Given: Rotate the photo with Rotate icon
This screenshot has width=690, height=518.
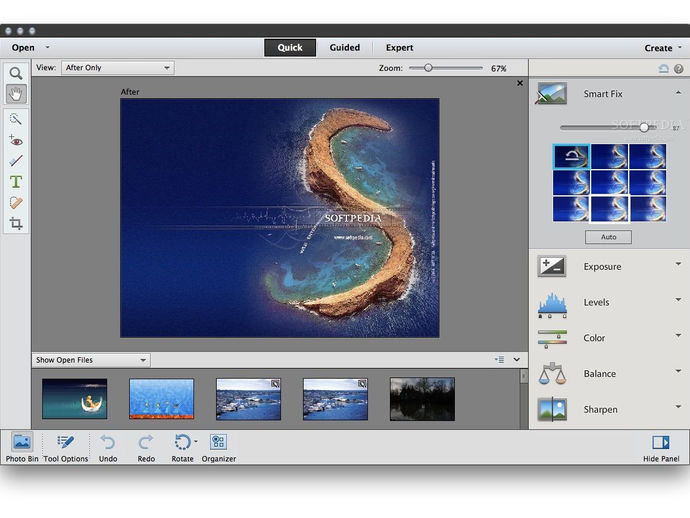Looking at the screenshot, I should [x=182, y=442].
